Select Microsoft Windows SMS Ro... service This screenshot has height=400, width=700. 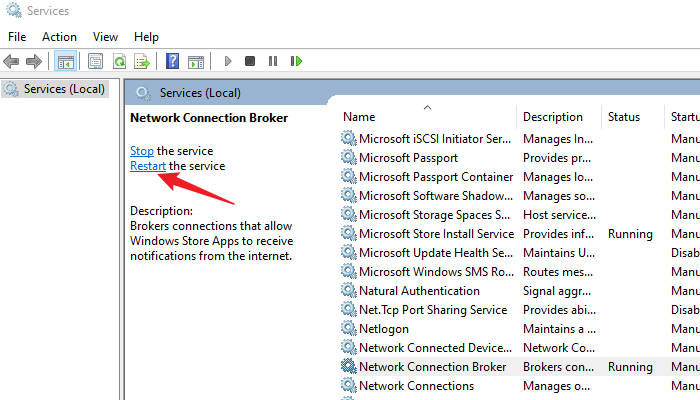pyautogui.click(x=437, y=271)
